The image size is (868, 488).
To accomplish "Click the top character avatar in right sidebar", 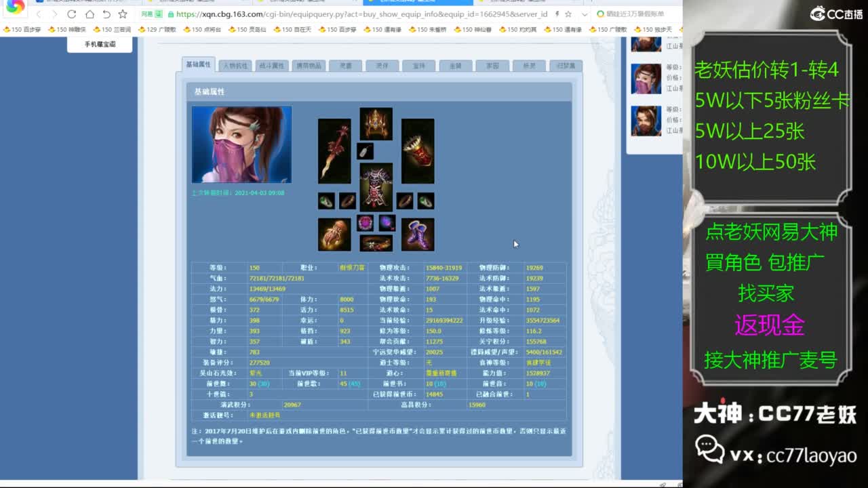I will (646, 44).
